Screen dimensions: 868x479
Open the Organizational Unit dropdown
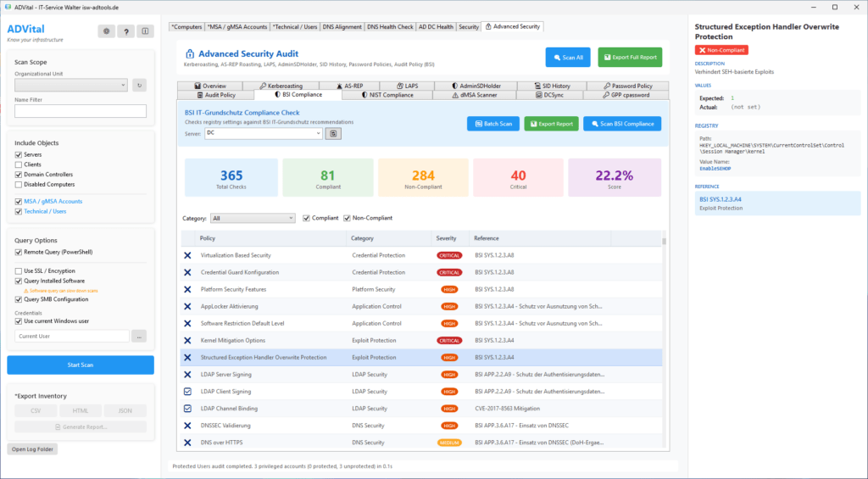(71, 86)
